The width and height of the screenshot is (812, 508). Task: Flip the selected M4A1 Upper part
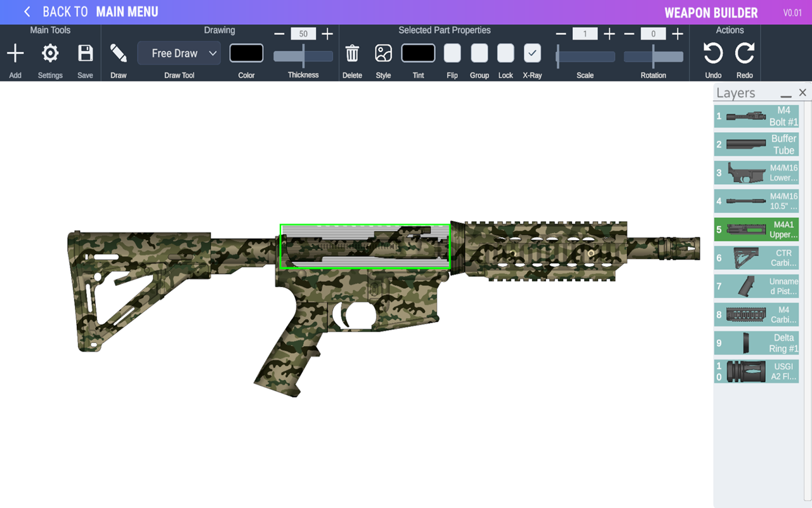click(x=452, y=53)
